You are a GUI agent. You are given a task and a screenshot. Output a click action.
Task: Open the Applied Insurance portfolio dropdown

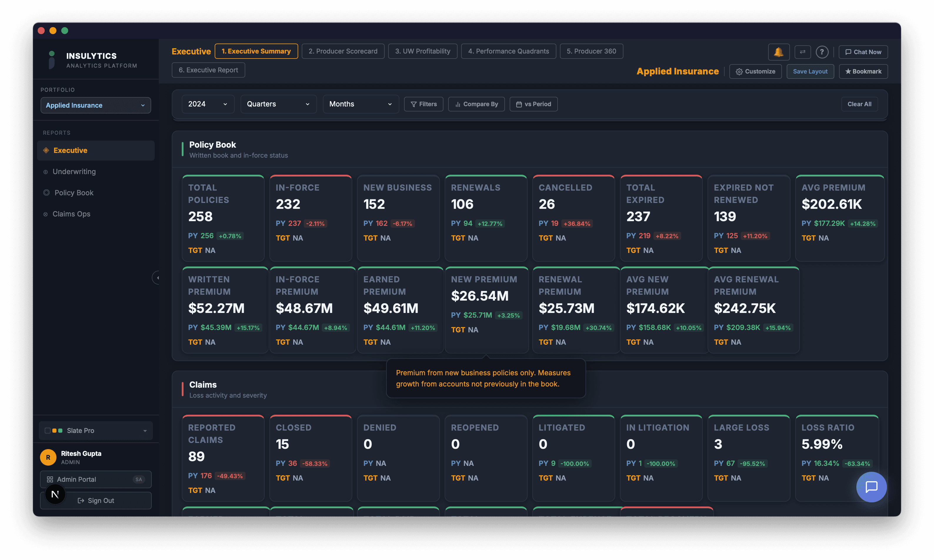click(96, 105)
